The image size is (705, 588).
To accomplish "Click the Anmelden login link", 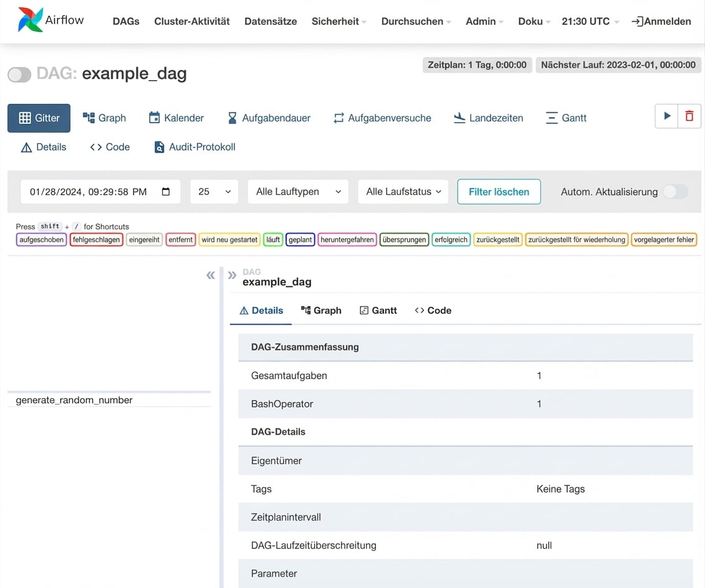I will [x=661, y=21].
